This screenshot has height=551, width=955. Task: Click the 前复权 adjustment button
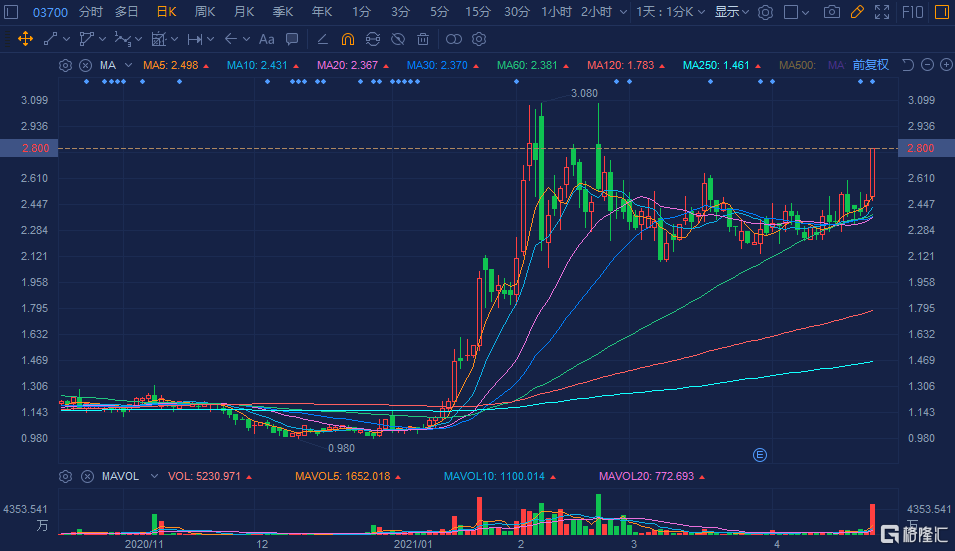coord(870,65)
